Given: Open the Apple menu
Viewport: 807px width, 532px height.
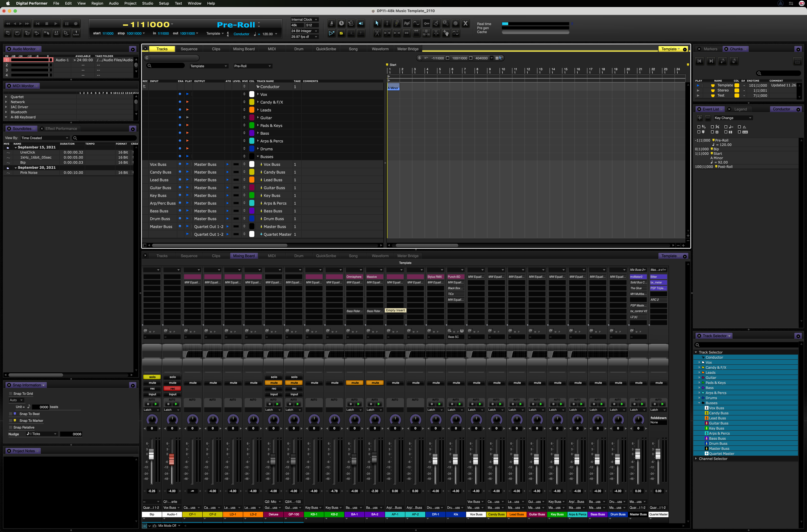Looking at the screenshot, I should click(x=7, y=3).
